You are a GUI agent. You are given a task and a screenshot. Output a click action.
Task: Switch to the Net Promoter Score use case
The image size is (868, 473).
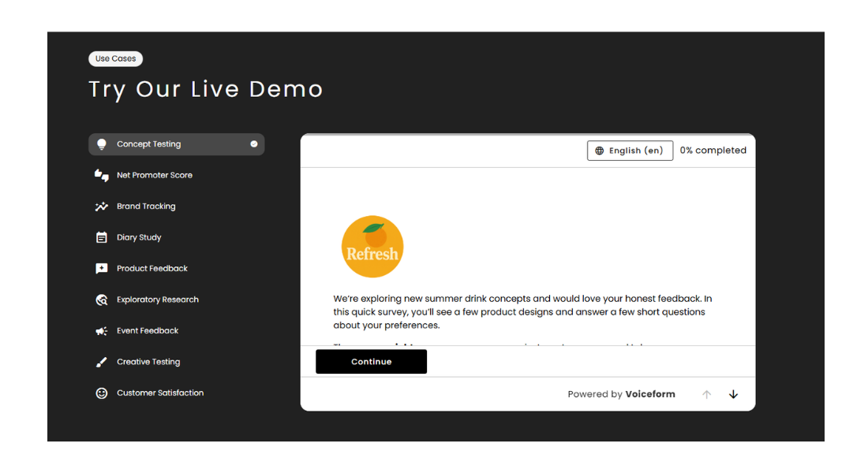click(155, 175)
